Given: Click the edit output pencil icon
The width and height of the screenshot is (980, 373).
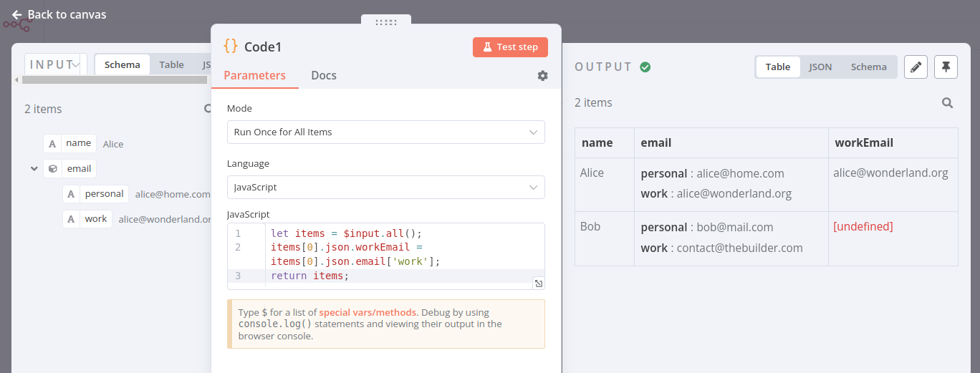Looking at the screenshot, I should click(x=916, y=67).
